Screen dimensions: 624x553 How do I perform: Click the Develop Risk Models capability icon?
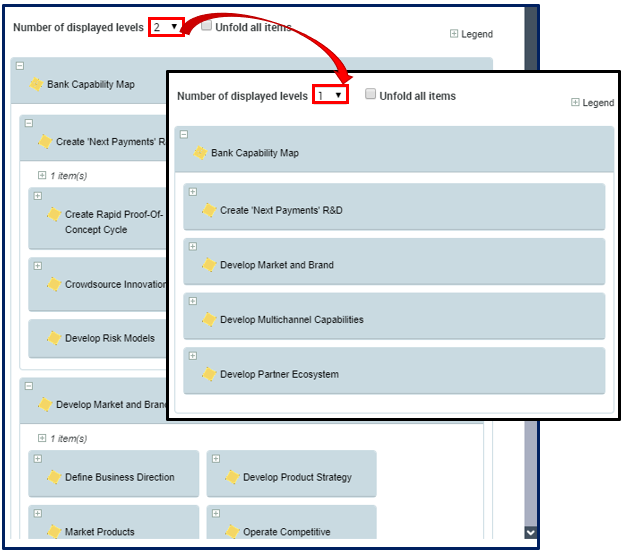pos(54,338)
